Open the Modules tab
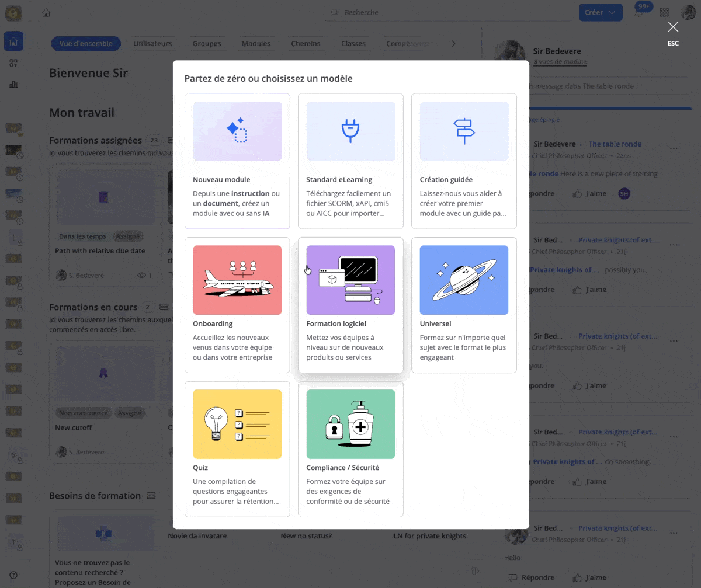The width and height of the screenshot is (701, 588). tap(256, 43)
